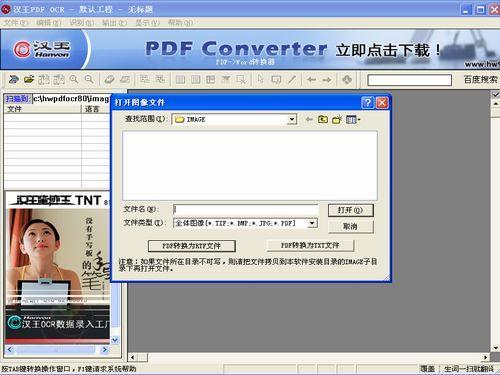
Task: Close the 打开图像文件 dialog
Action: (382, 103)
